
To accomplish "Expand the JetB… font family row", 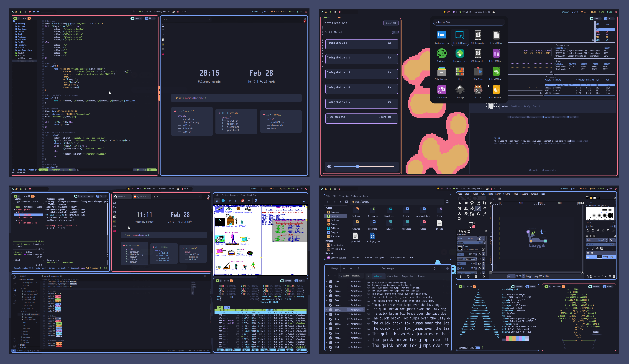I will (327, 329).
